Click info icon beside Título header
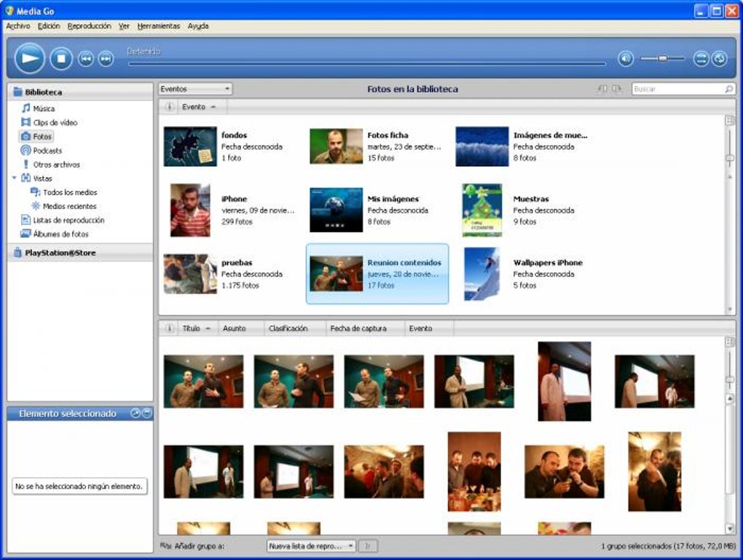The image size is (743, 560). (169, 328)
